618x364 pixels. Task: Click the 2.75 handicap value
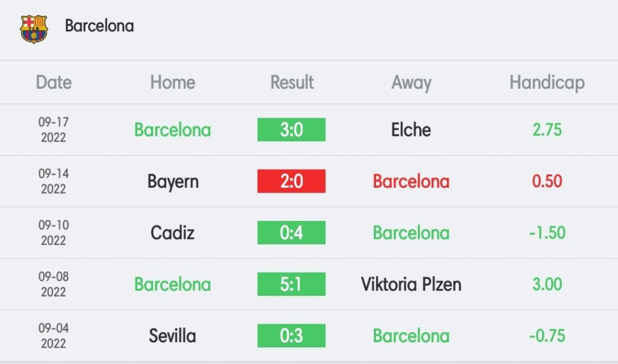coord(547,130)
